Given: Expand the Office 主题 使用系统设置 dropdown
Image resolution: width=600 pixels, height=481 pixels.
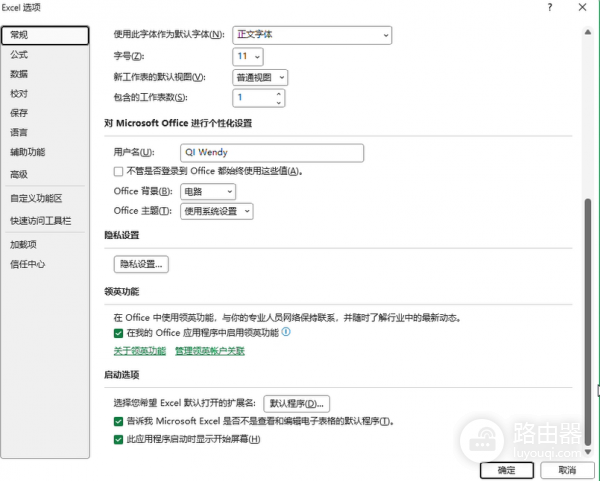Looking at the screenshot, I should tap(217, 211).
